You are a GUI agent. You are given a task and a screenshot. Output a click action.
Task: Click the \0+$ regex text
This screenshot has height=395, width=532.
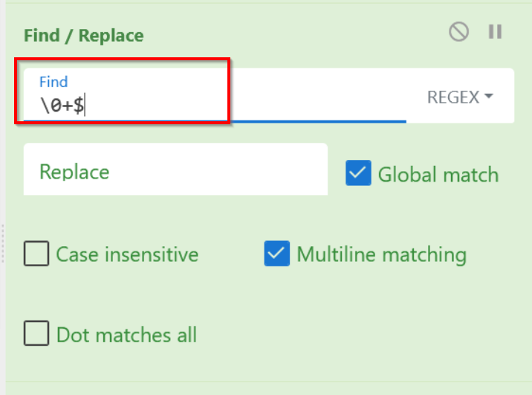pyautogui.click(x=62, y=106)
